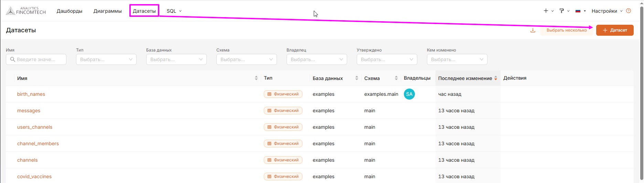644x183 pixels.
Task: Click the Fincomtech Analytics logo
Action: click(26, 11)
